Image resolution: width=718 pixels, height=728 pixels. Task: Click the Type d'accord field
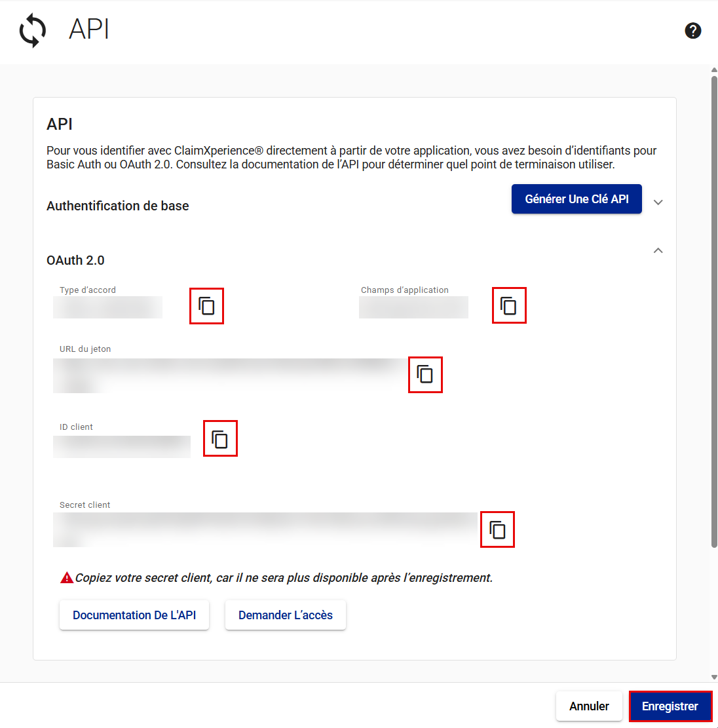tap(108, 307)
